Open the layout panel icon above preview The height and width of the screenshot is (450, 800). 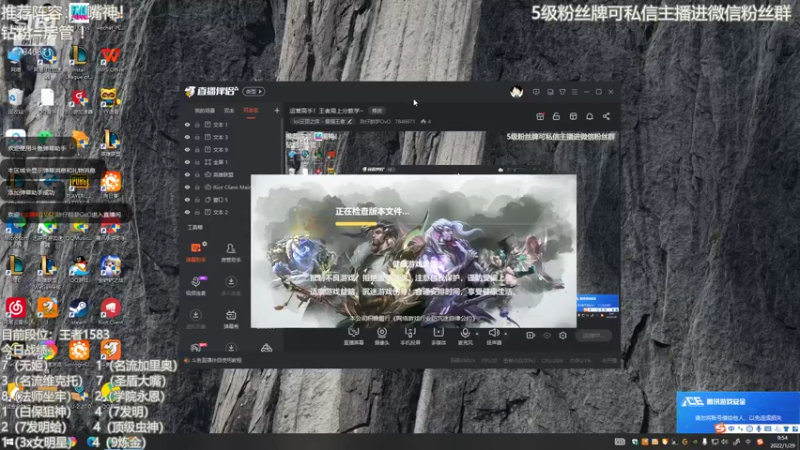[x=573, y=116]
